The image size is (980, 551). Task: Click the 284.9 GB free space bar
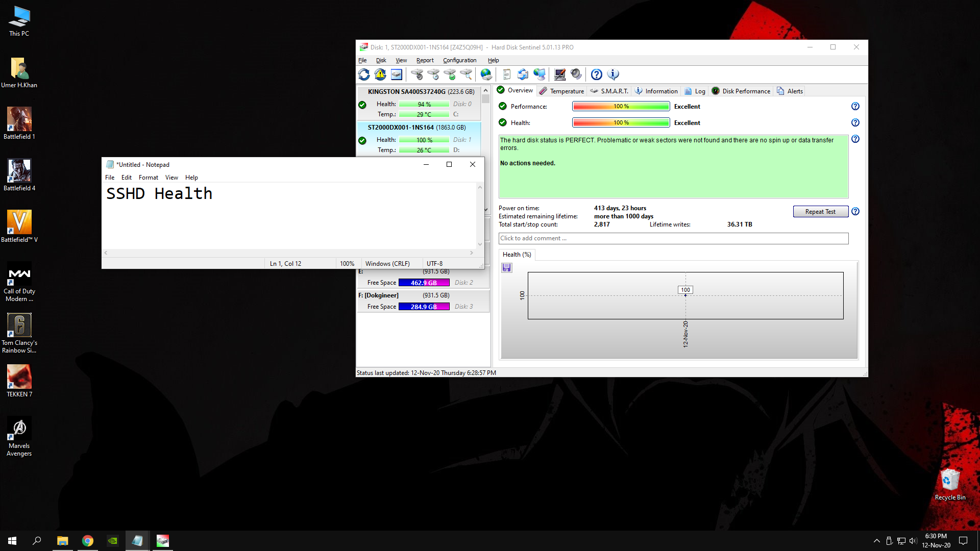click(x=424, y=307)
